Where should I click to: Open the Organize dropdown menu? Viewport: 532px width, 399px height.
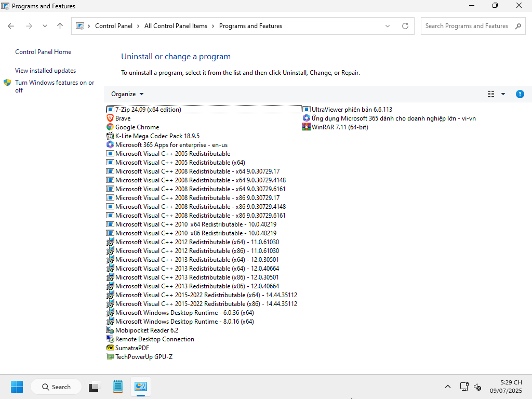[x=127, y=94]
